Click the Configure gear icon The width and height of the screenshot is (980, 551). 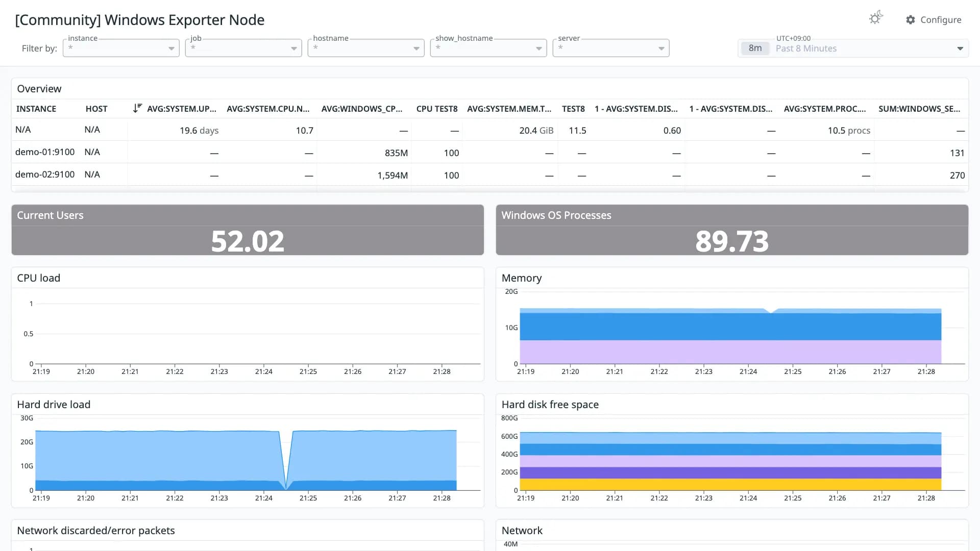[911, 20]
